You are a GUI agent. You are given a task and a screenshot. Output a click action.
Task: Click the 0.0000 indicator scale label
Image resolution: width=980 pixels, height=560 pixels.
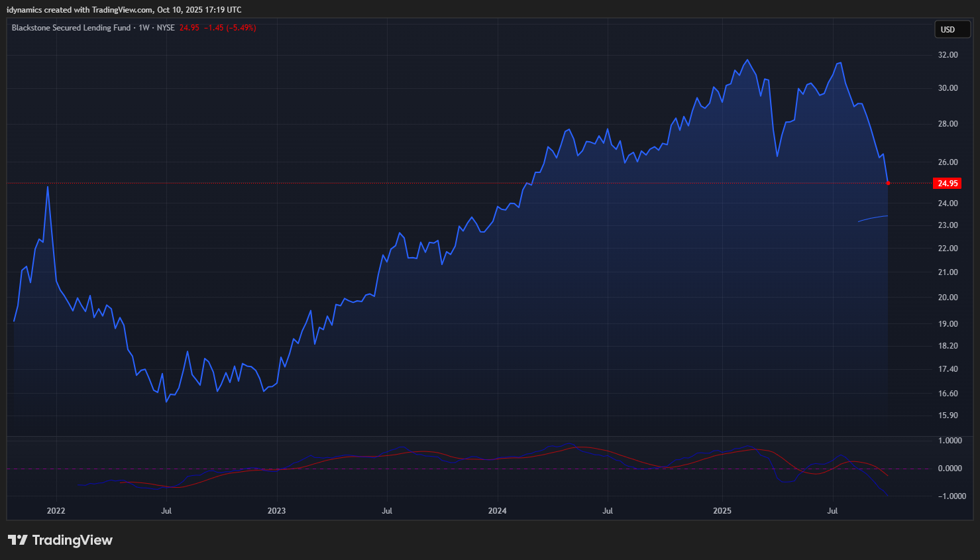[950, 469]
